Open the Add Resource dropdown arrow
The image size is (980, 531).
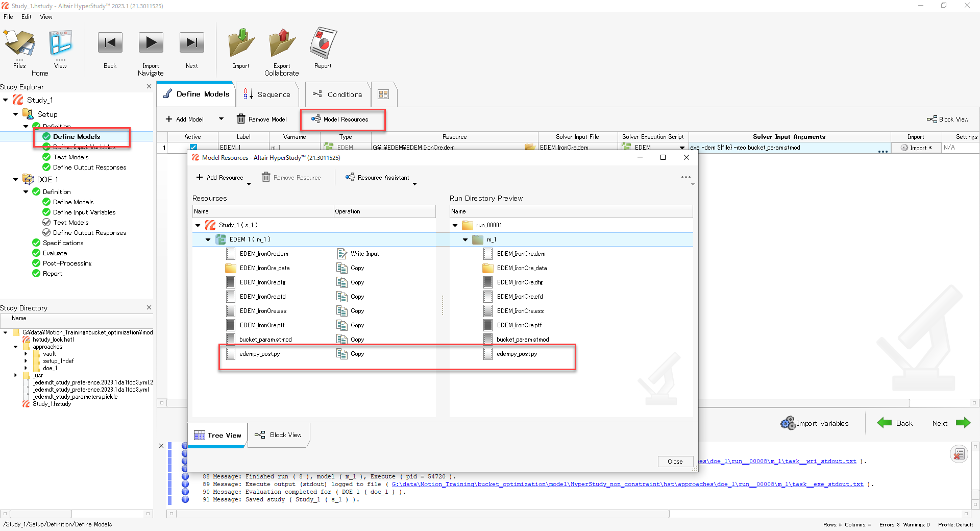click(x=249, y=184)
